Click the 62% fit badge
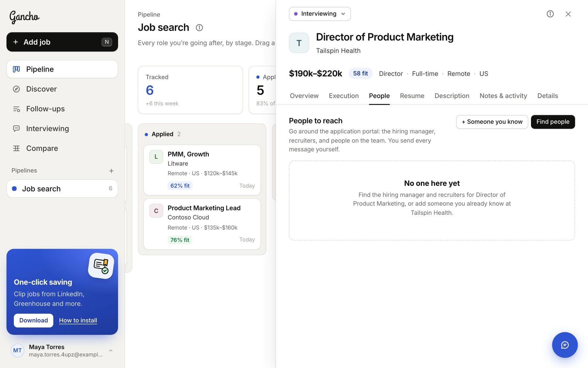The width and height of the screenshot is (588, 368). point(180,185)
